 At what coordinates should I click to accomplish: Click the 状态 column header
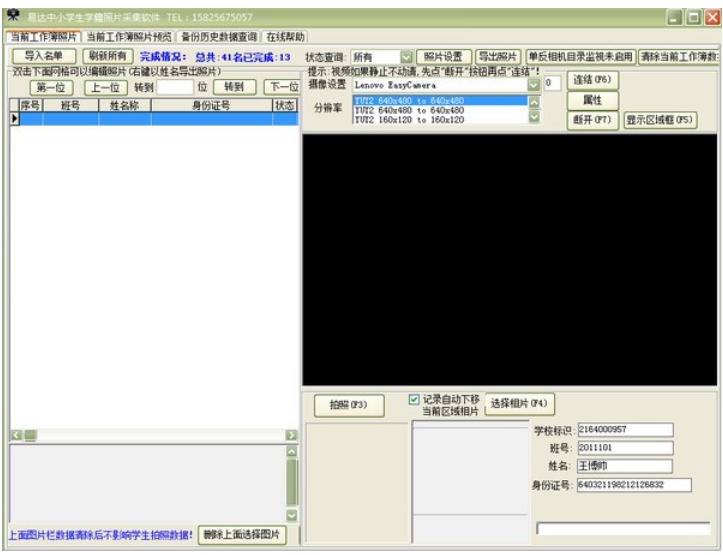[x=285, y=106]
